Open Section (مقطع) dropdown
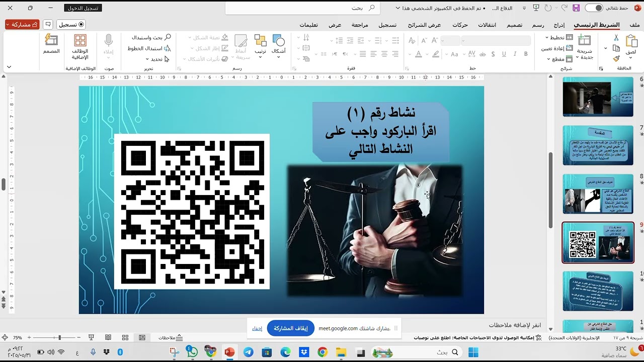The height and width of the screenshot is (362, 644). [559, 59]
